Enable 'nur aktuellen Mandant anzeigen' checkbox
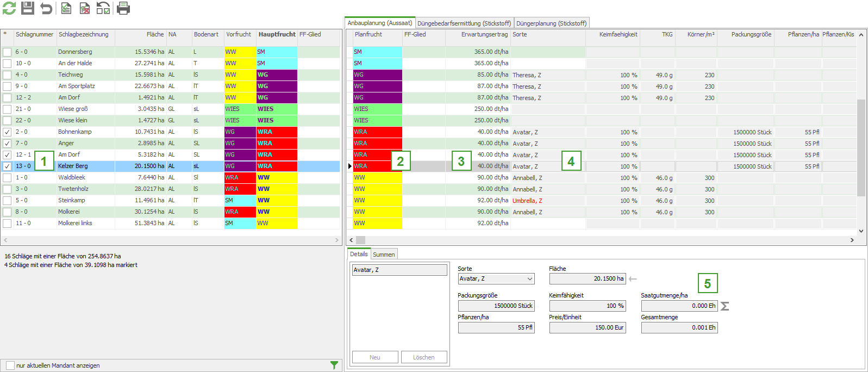Image resolution: width=868 pixels, height=372 pixels. [10, 365]
